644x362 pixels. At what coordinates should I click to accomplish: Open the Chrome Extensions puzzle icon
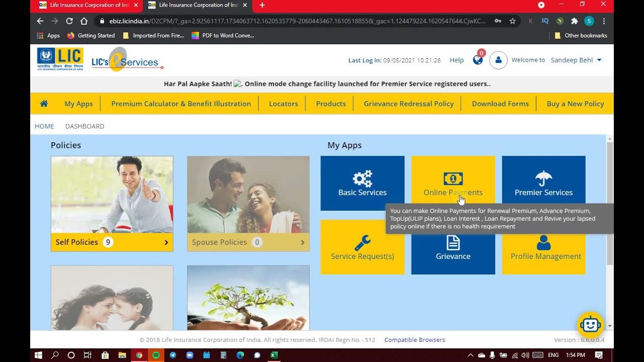(x=574, y=21)
